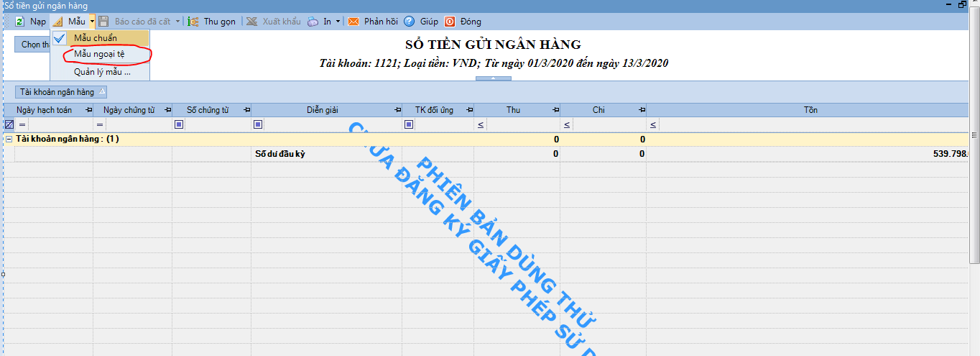Pin the Ngày hạch toán column
The height and width of the screenshot is (356, 980).
point(89,110)
